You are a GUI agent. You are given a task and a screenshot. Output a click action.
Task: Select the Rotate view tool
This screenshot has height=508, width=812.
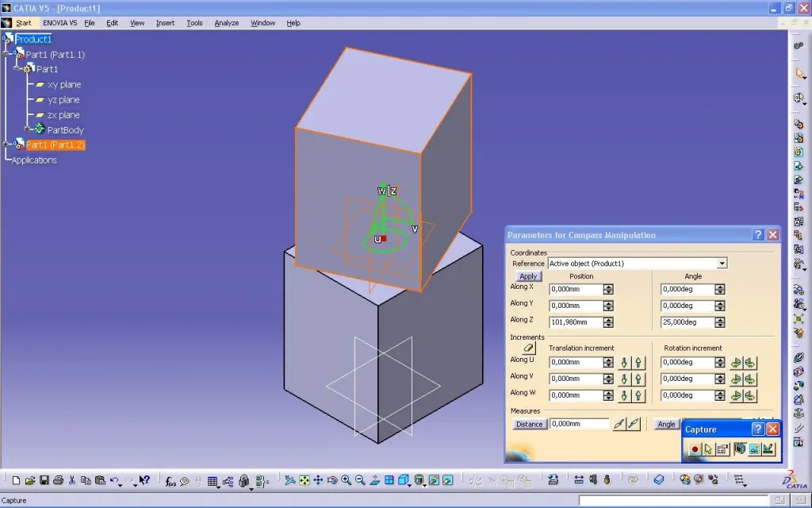click(332, 480)
